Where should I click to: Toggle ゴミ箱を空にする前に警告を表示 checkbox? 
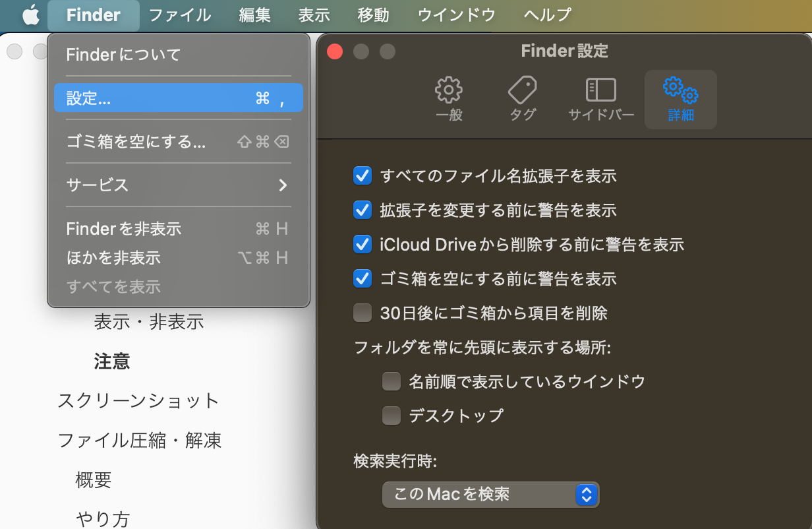pos(362,279)
